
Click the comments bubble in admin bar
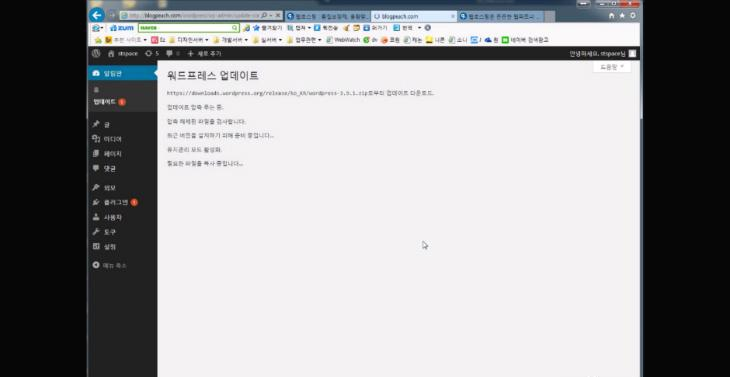point(172,54)
